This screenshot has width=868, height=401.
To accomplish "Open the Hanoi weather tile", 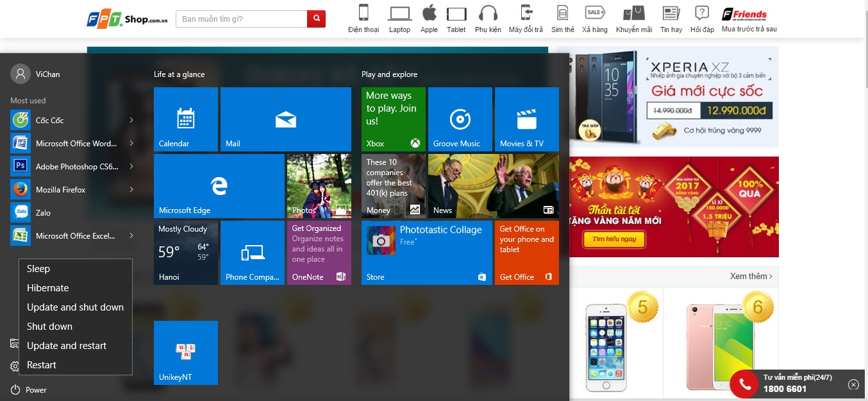I will coord(186,253).
